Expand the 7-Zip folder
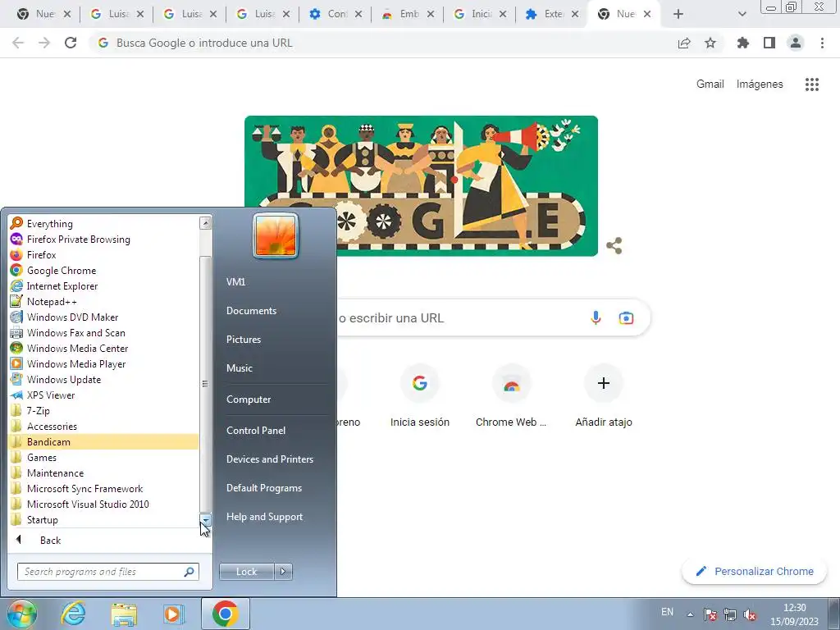The width and height of the screenshot is (840, 630). click(103, 410)
